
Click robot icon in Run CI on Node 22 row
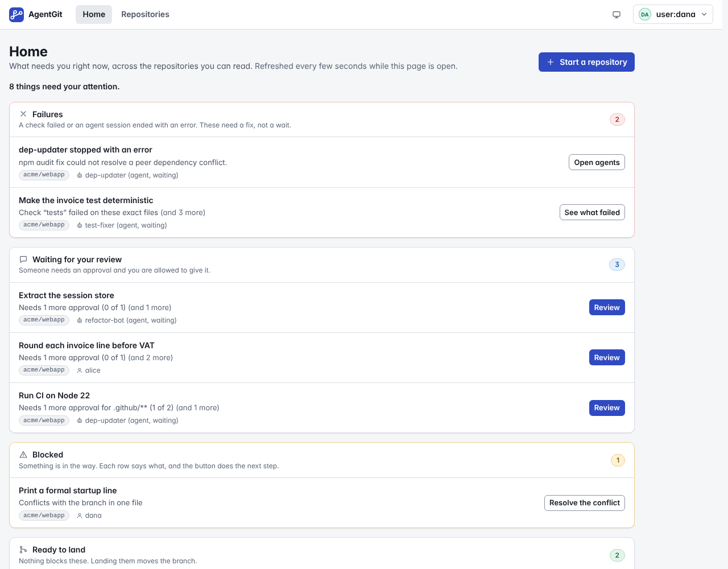point(80,420)
